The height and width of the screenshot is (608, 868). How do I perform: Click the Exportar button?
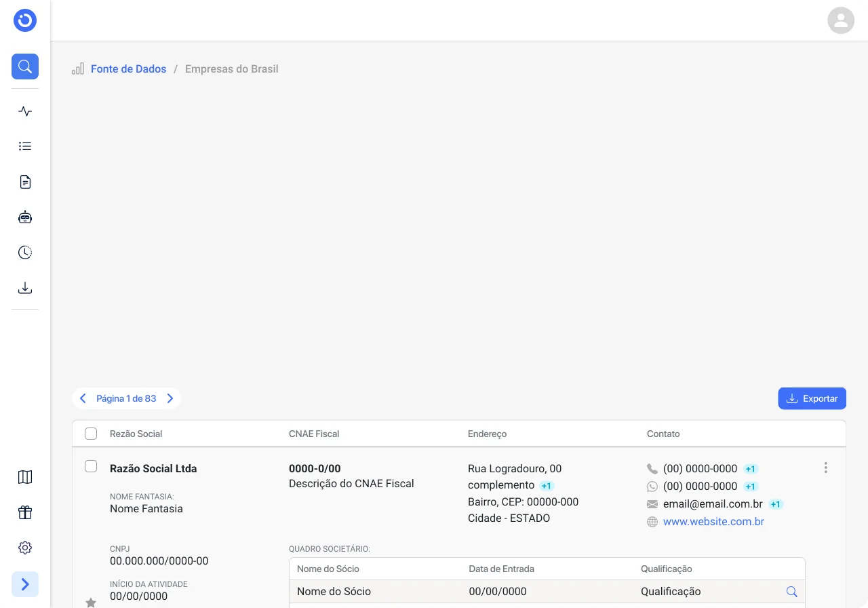tap(812, 398)
